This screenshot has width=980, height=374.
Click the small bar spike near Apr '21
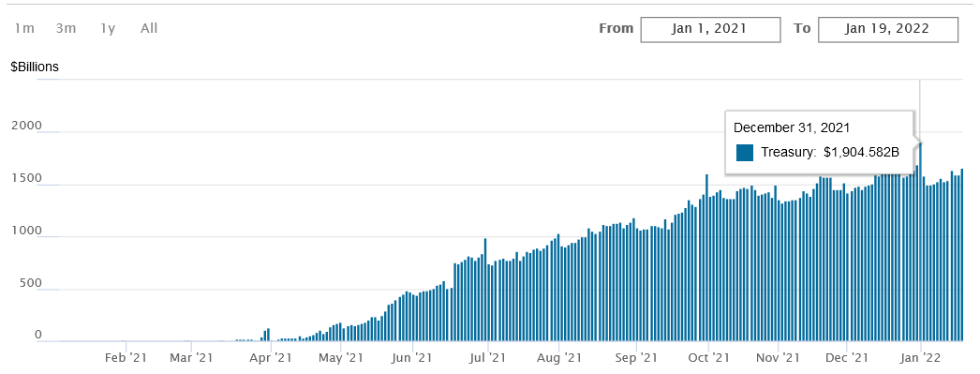[x=268, y=335]
